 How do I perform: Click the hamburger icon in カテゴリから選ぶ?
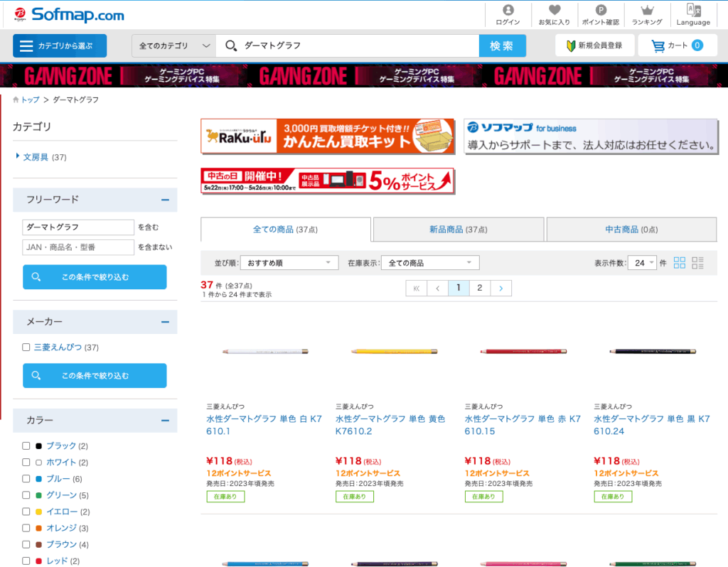point(26,45)
